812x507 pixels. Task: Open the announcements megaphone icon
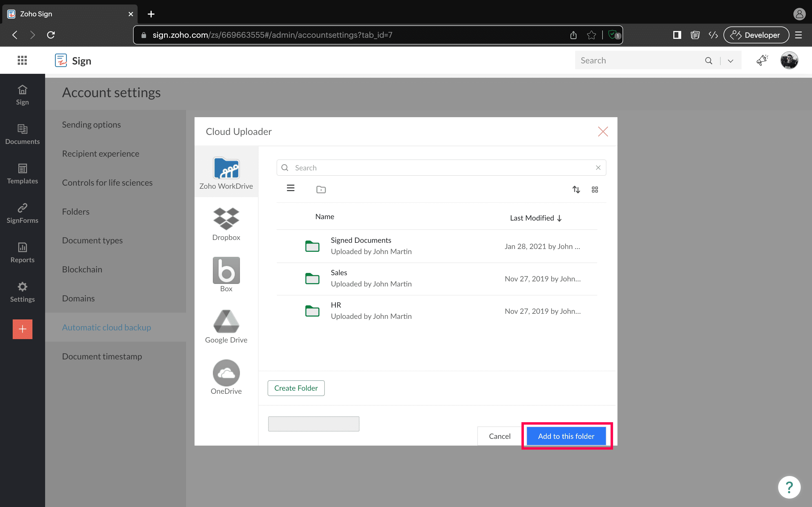pyautogui.click(x=762, y=60)
